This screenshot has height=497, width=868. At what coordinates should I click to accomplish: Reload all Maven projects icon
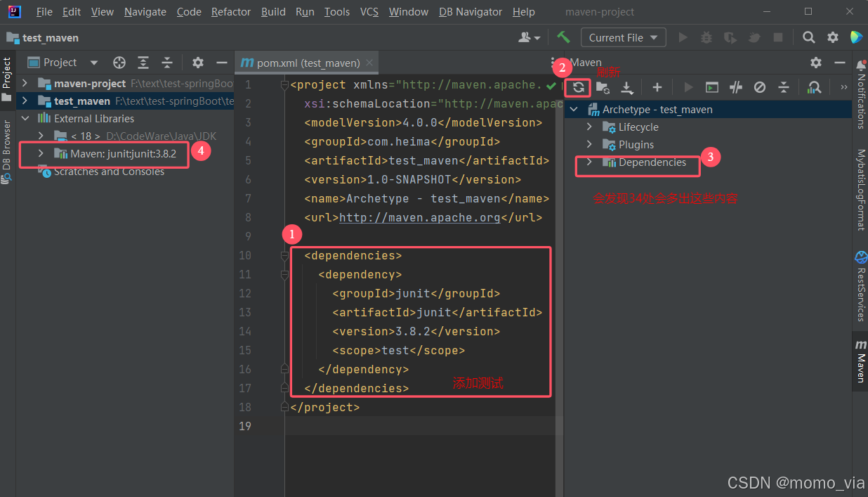579,87
